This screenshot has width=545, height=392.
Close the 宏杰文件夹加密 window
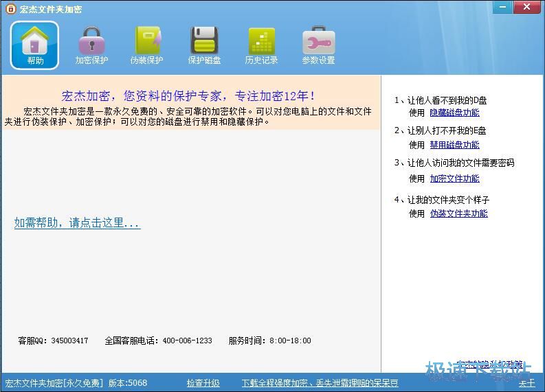[x=526, y=7]
